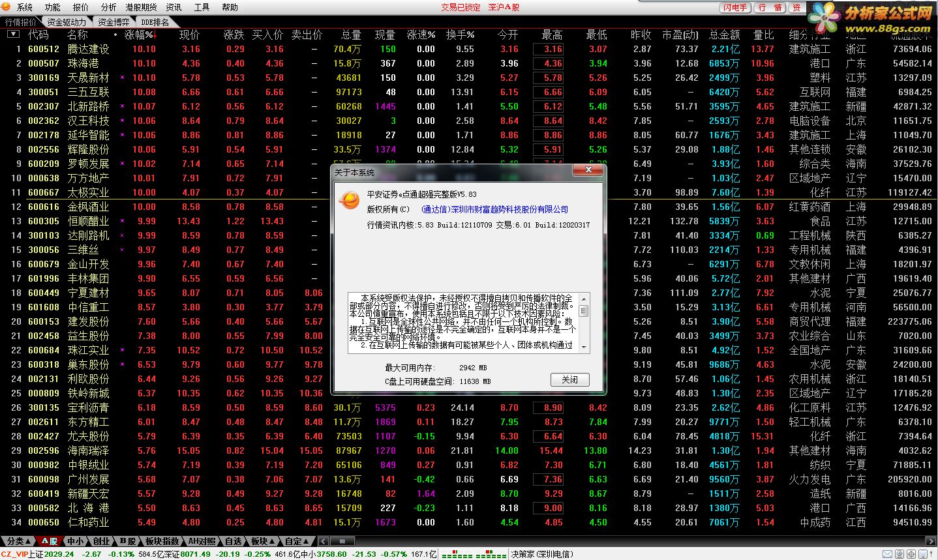
Task: Click the 决策家(深圳电信) server label
Action: [x=543, y=554]
